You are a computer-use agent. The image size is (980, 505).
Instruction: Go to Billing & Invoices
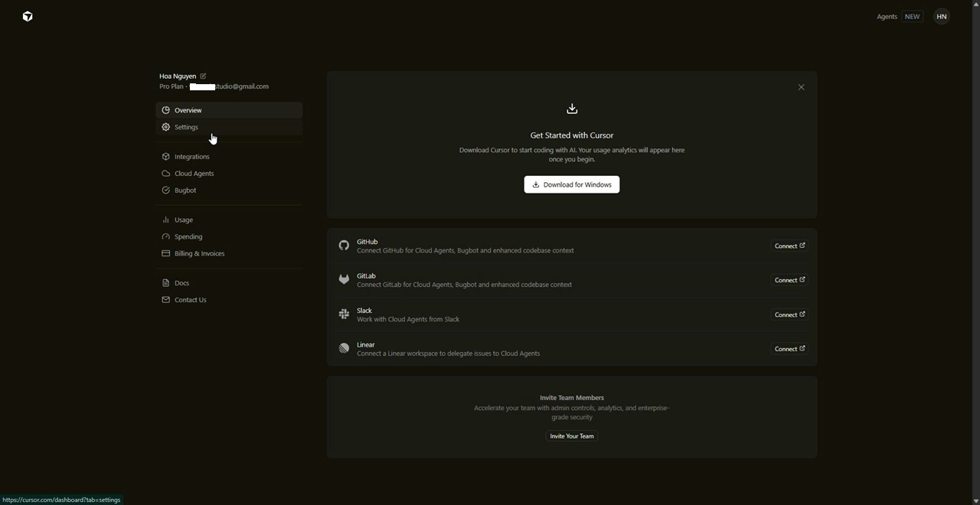click(x=229, y=254)
